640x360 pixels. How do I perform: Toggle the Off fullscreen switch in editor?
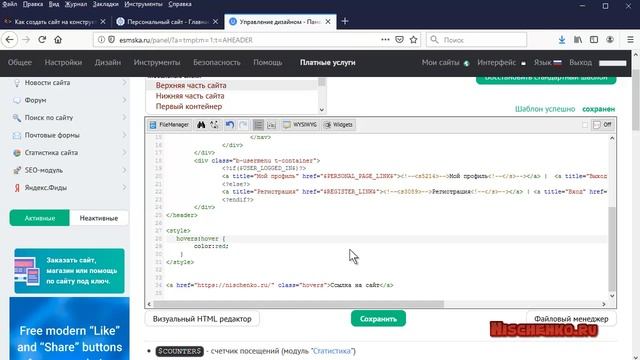coord(602,124)
